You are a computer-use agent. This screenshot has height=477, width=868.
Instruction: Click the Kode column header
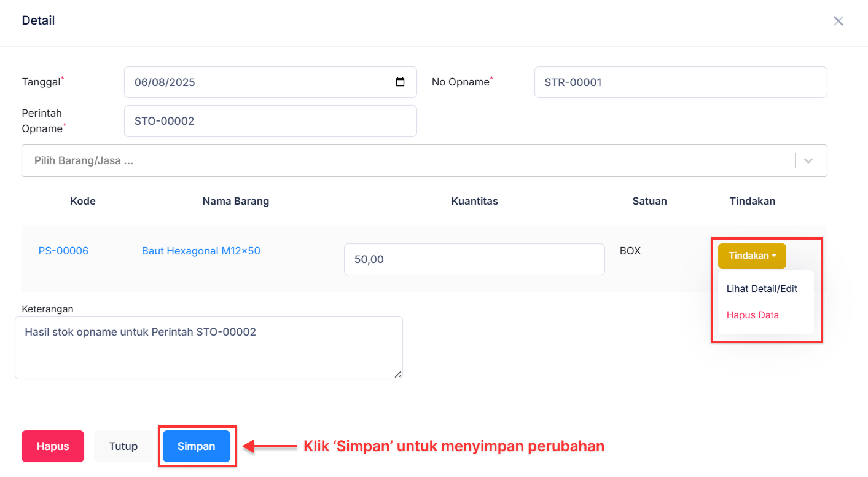[x=82, y=201]
